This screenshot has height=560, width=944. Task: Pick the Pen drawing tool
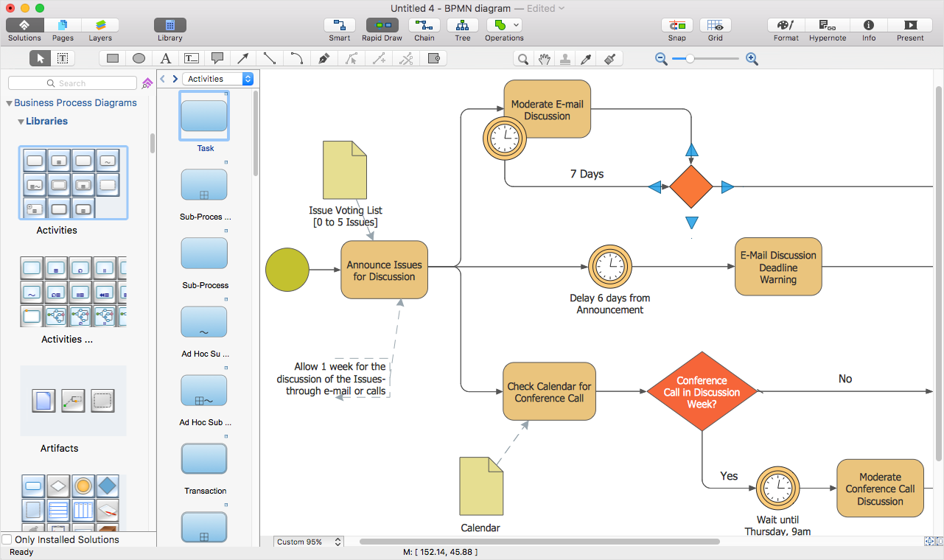tap(324, 59)
